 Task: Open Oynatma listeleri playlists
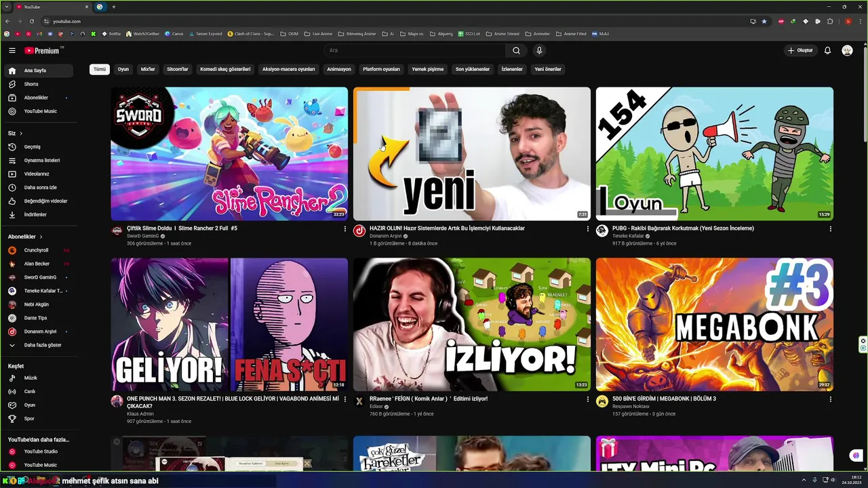point(41,160)
